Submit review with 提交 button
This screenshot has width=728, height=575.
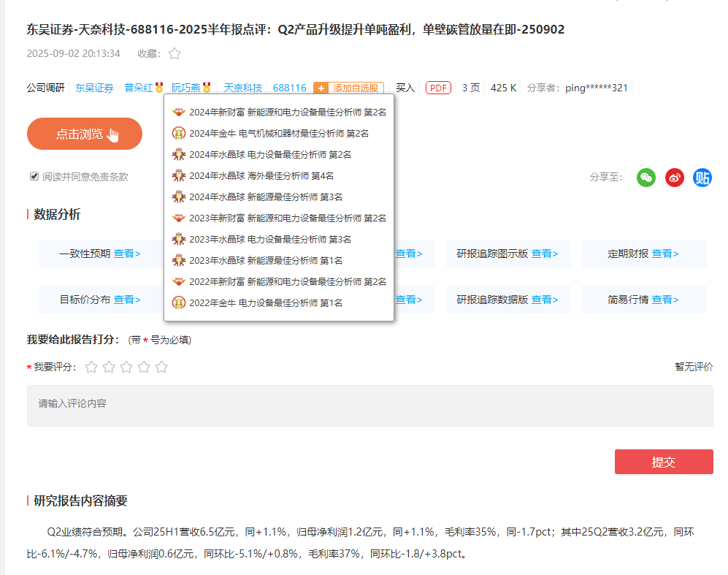point(664,462)
